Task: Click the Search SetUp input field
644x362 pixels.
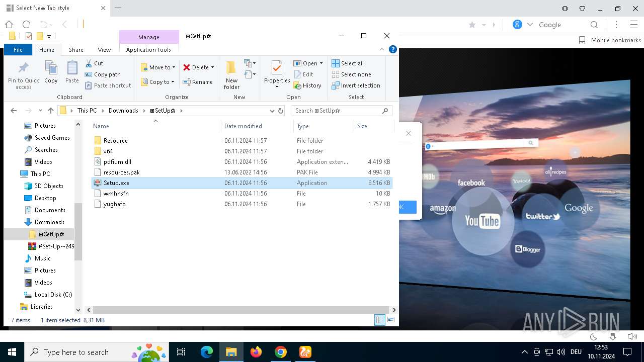Action: pyautogui.click(x=336, y=111)
